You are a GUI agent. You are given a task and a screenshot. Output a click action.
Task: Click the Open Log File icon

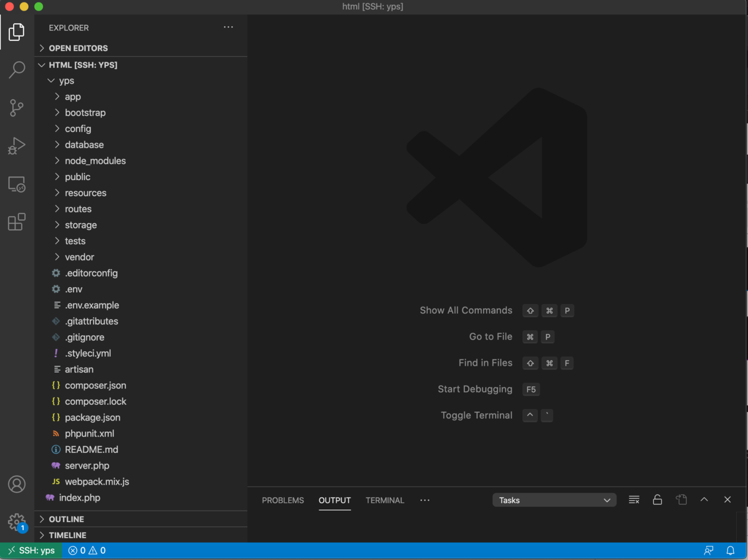coord(681,500)
